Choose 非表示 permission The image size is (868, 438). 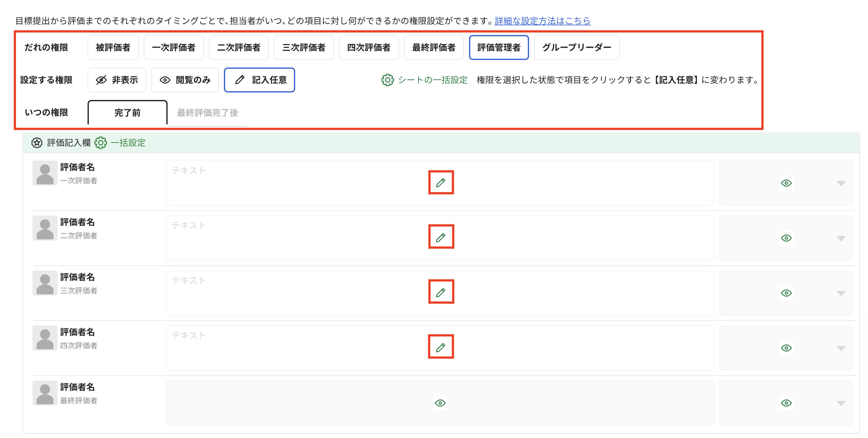pyautogui.click(x=117, y=80)
